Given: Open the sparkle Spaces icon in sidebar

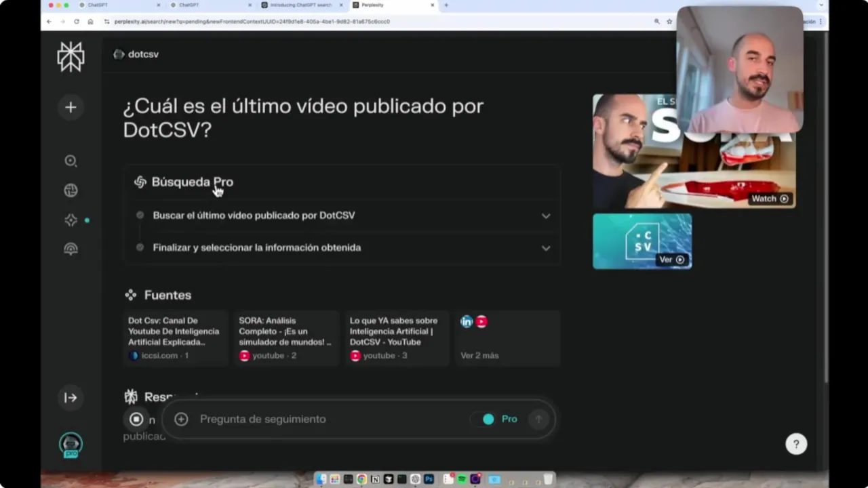Looking at the screenshot, I should (x=71, y=220).
